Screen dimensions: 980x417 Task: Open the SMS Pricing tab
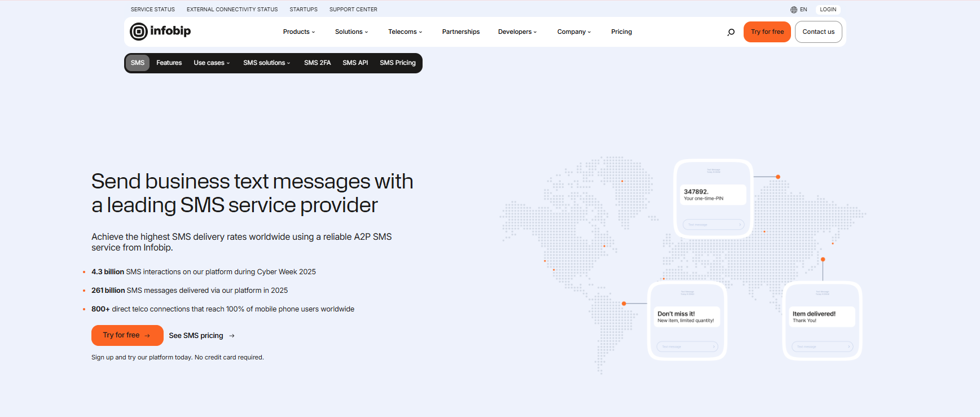tap(398, 63)
